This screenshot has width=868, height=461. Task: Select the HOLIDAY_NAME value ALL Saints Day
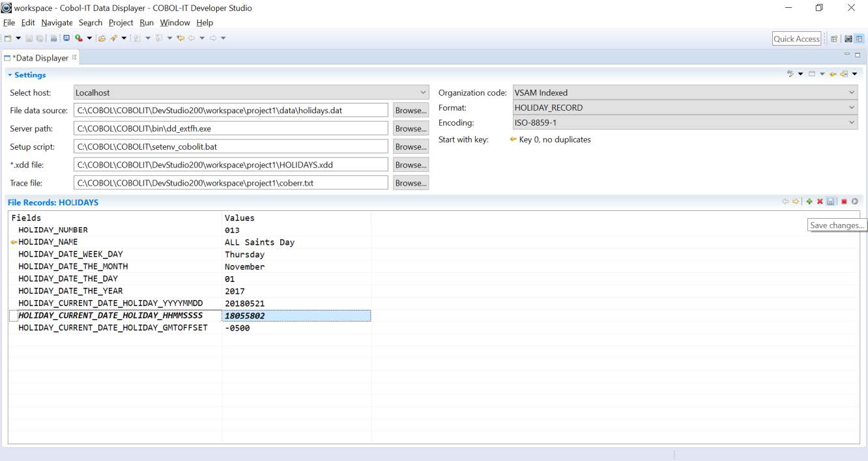tap(259, 242)
